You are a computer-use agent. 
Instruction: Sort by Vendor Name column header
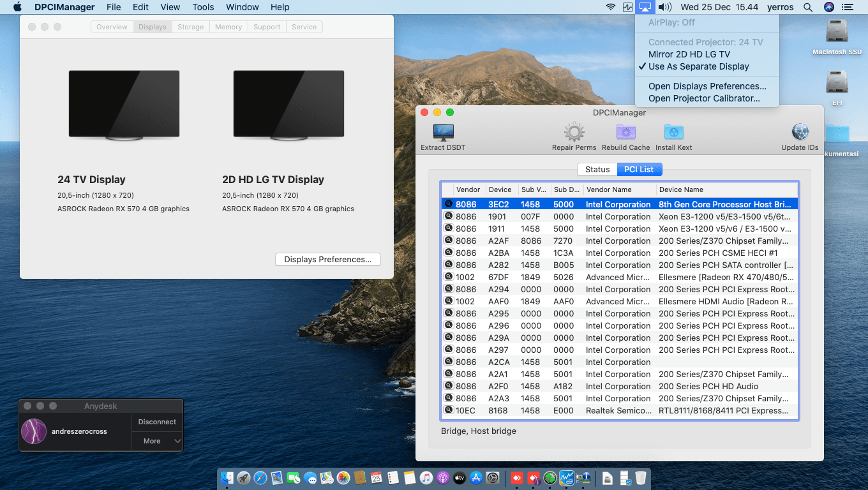(x=608, y=189)
